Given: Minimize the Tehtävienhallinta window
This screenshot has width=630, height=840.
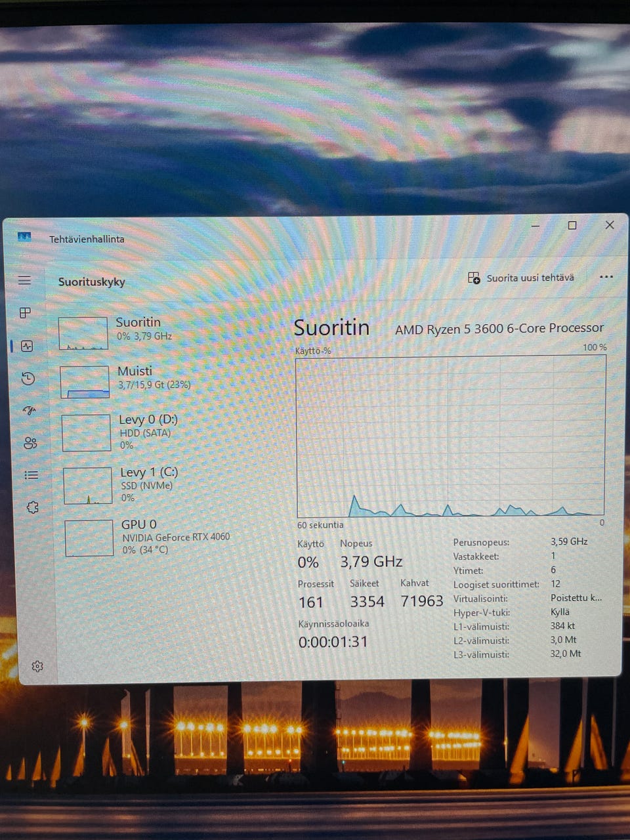Looking at the screenshot, I should (535, 226).
